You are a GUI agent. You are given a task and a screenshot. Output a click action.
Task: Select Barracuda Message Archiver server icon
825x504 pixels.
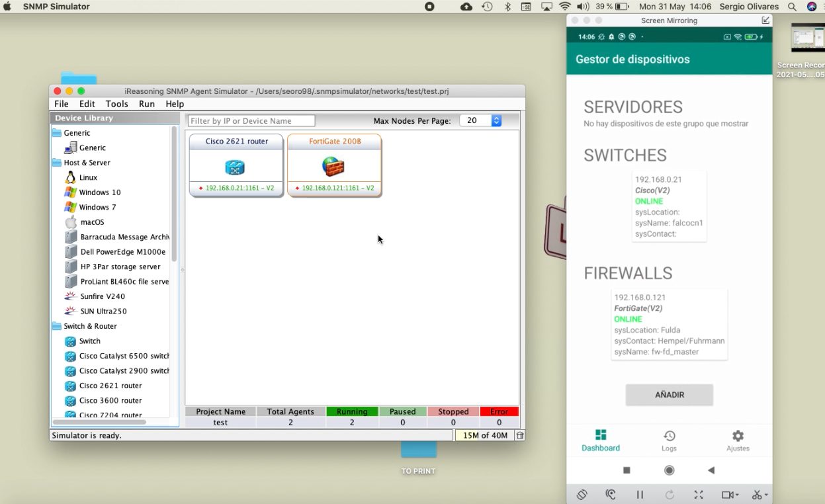point(71,237)
